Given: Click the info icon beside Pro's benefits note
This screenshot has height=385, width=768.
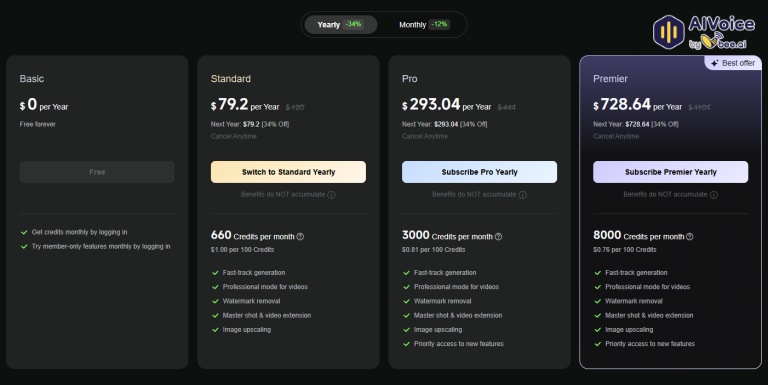Looking at the screenshot, I should point(523,195).
